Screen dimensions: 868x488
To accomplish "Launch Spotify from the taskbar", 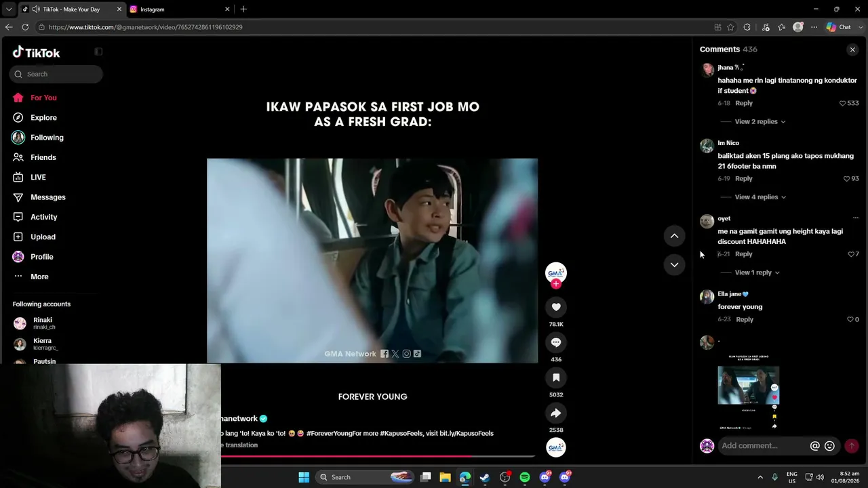I will click(525, 477).
